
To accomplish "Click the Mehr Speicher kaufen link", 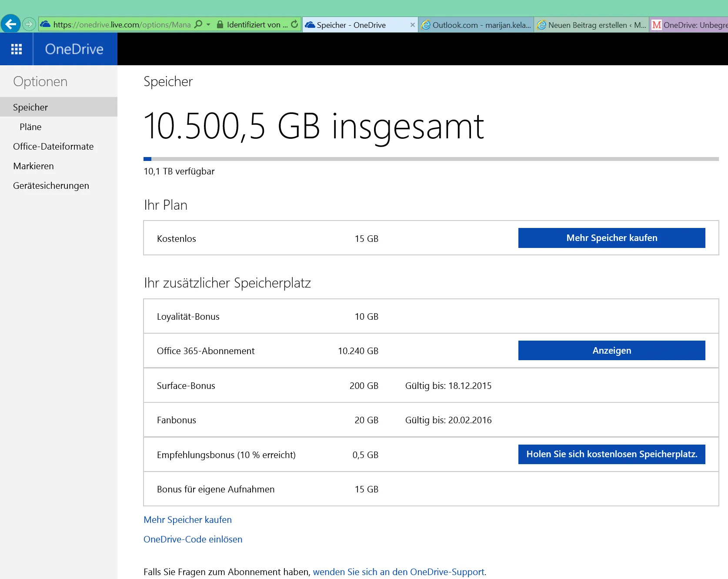I will coord(187,520).
